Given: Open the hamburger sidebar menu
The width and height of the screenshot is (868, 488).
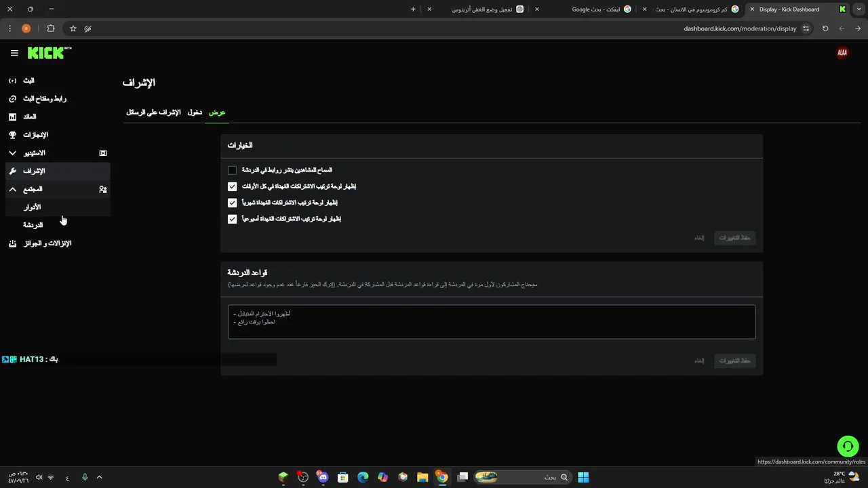Looking at the screenshot, I should [14, 53].
